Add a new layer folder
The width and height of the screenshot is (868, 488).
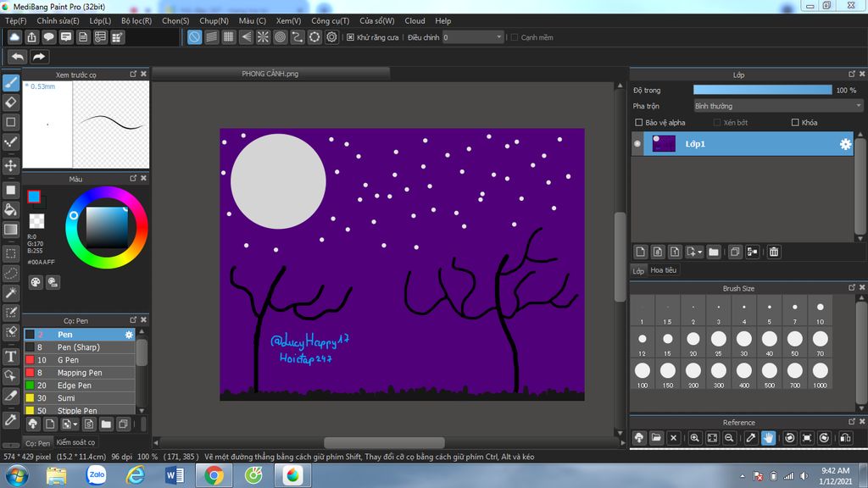pyautogui.click(x=714, y=252)
